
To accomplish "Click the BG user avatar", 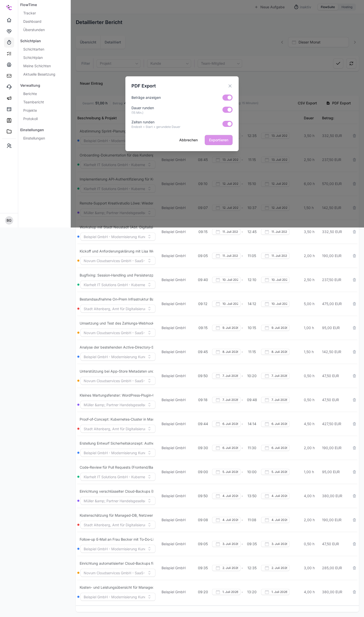I will 9,220.
